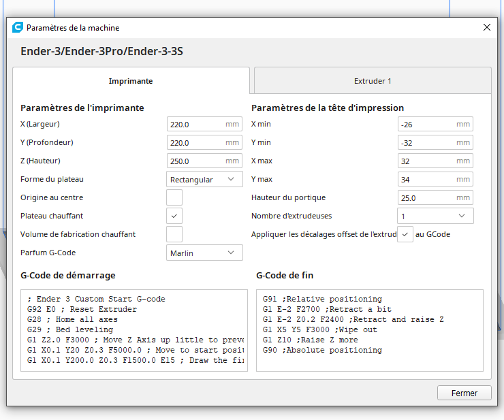Screen dimensions: 504x420
Task: Click the Ender-3/Ender-3Pro/Ender-3-3S heading
Action: click(102, 51)
